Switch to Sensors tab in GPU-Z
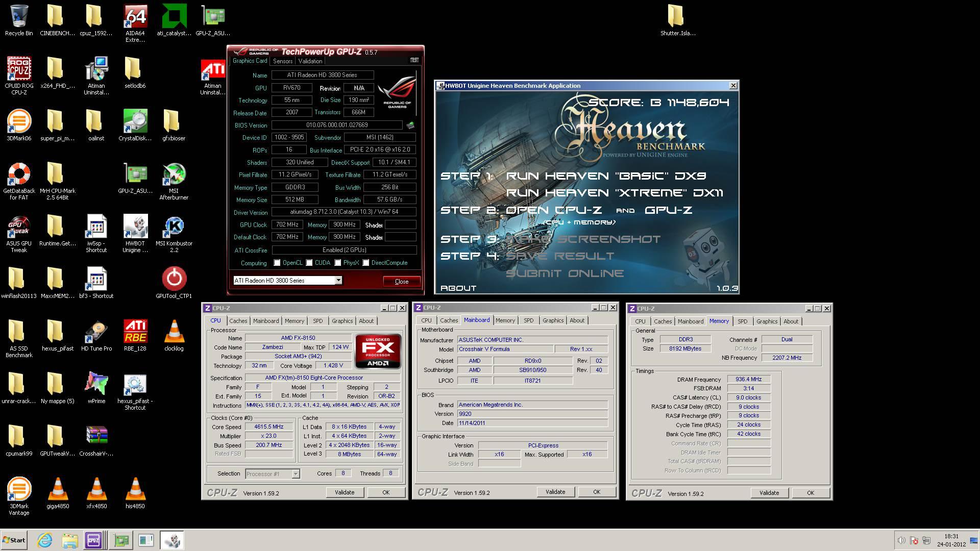 (x=283, y=61)
